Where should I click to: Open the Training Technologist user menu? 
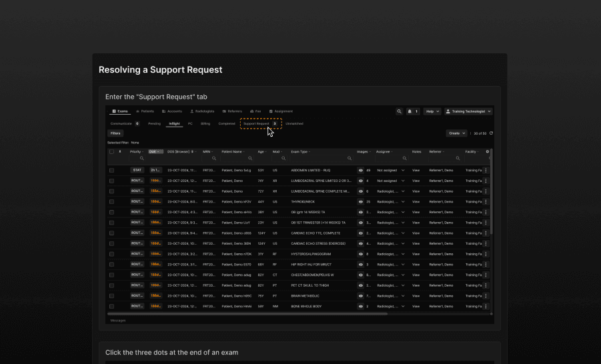pos(468,111)
